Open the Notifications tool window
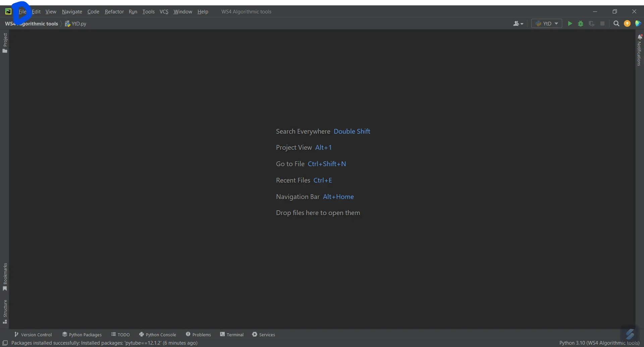The image size is (644, 347). coord(640,50)
